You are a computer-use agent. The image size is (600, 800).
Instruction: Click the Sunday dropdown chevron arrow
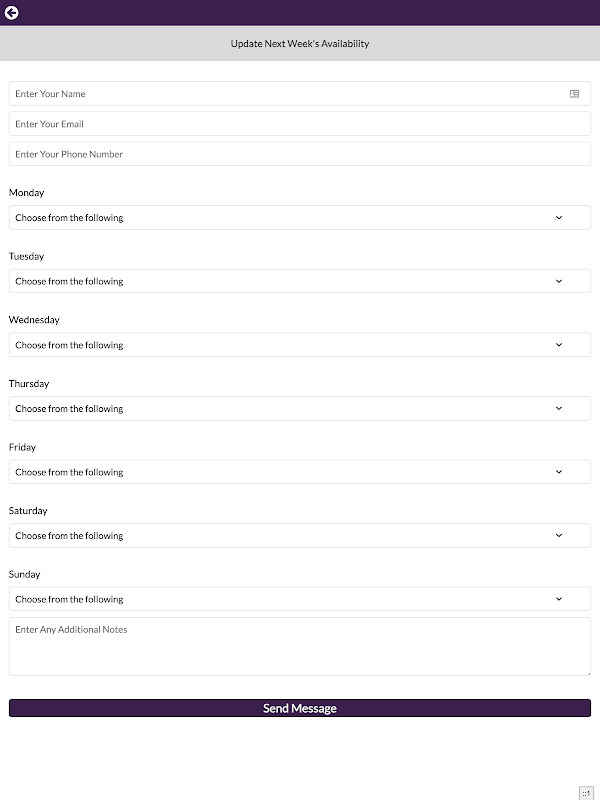click(x=559, y=600)
